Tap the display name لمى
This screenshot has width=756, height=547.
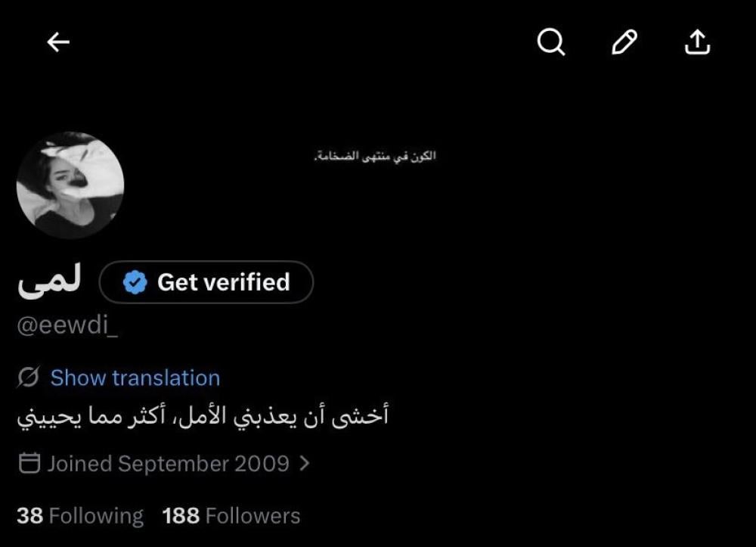(49, 281)
